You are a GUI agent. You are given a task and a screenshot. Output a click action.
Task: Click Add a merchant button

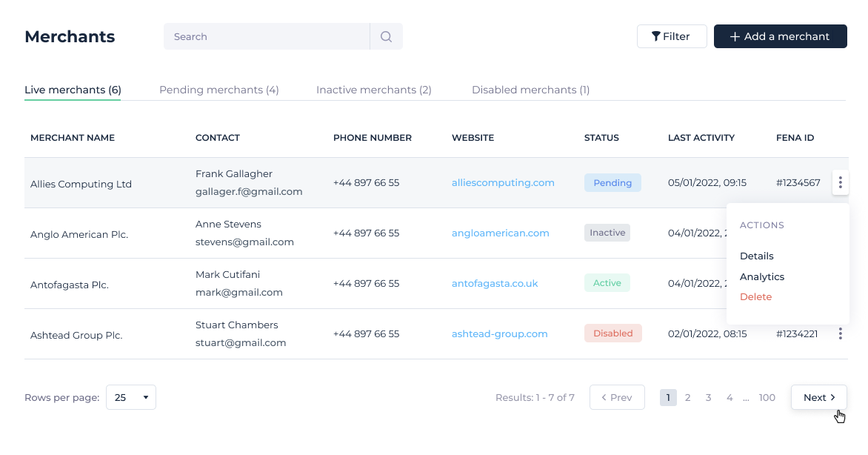780,36
